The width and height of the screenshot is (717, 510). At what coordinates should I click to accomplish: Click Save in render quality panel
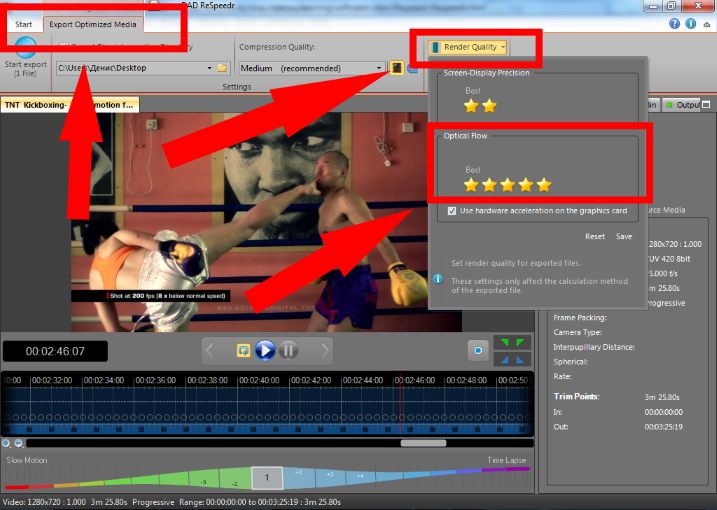624,237
